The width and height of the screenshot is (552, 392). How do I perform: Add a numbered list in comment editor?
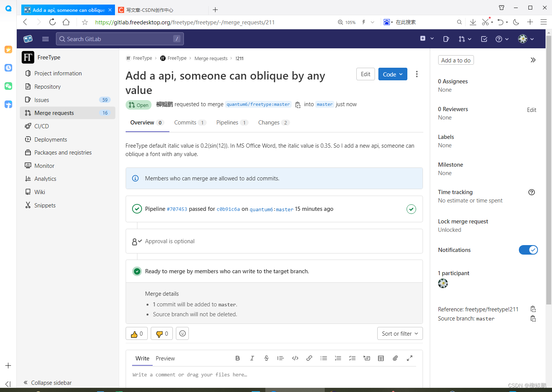338,358
